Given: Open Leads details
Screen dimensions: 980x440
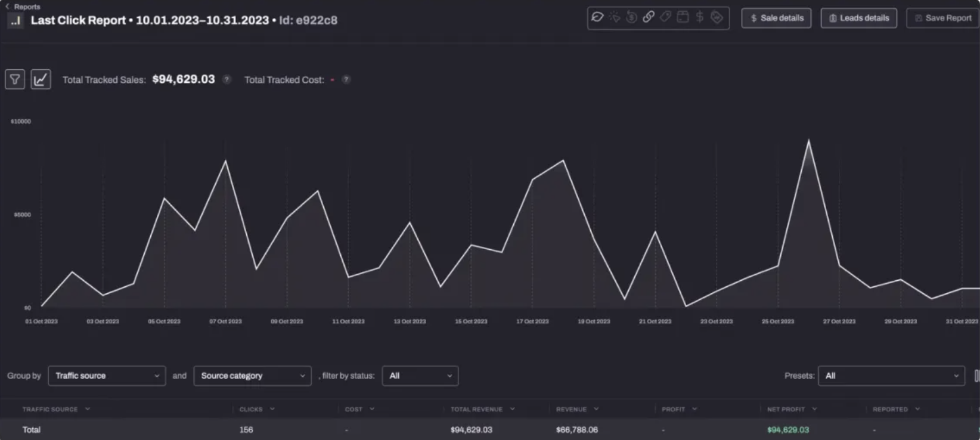Looking at the screenshot, I should point(858,18).
